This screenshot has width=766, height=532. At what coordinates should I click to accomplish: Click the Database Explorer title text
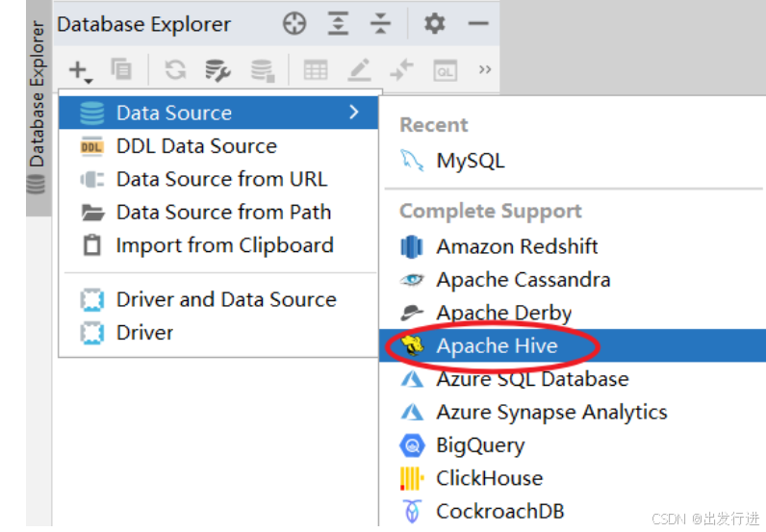pos(143,24)
